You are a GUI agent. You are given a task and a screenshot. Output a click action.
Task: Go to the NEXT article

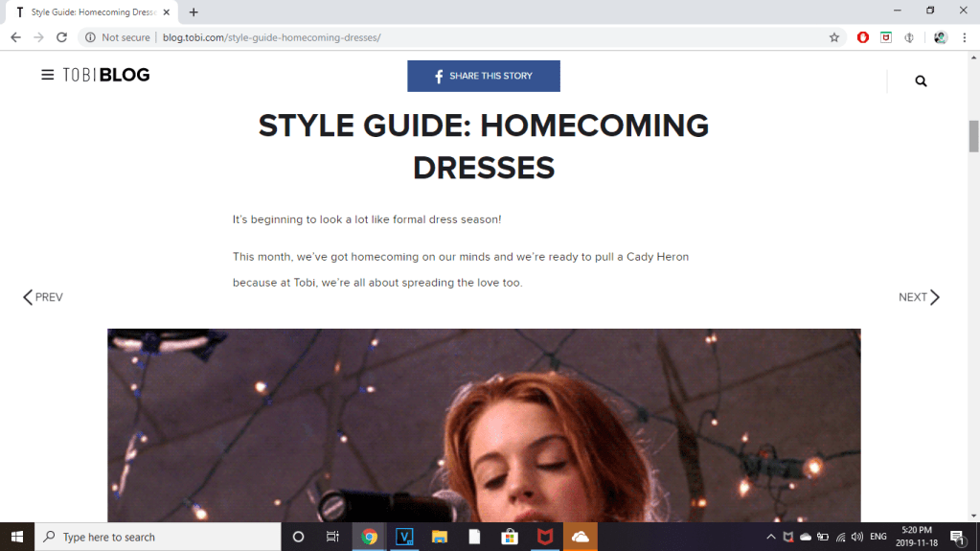point(919,297)
